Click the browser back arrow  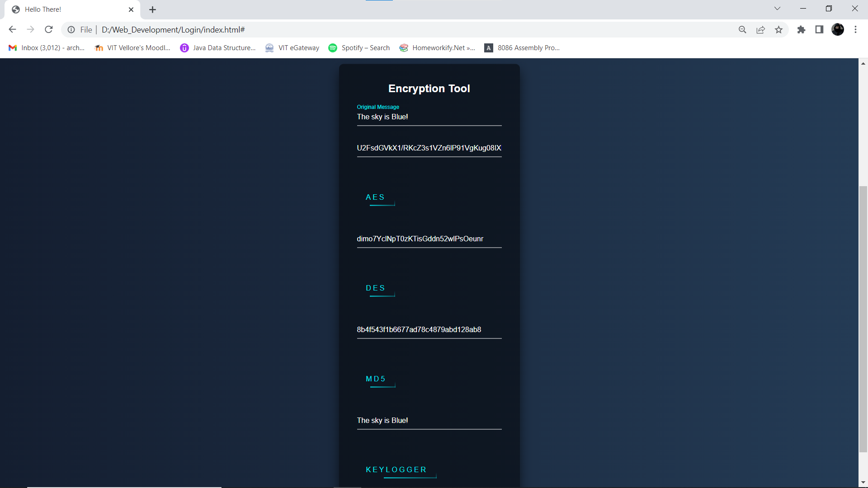coord(12,30)
